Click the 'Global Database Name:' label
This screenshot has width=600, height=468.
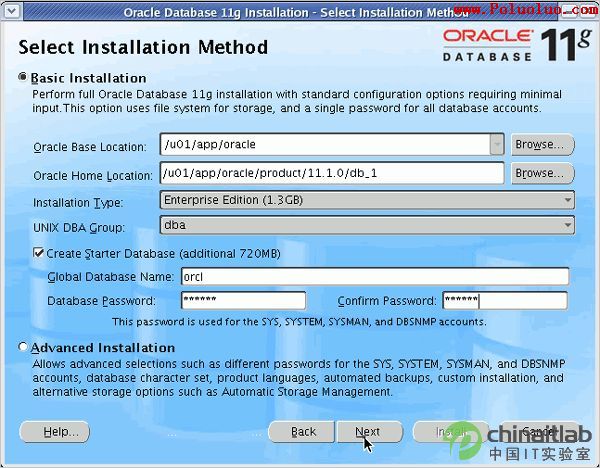click(x=111, y=277)
